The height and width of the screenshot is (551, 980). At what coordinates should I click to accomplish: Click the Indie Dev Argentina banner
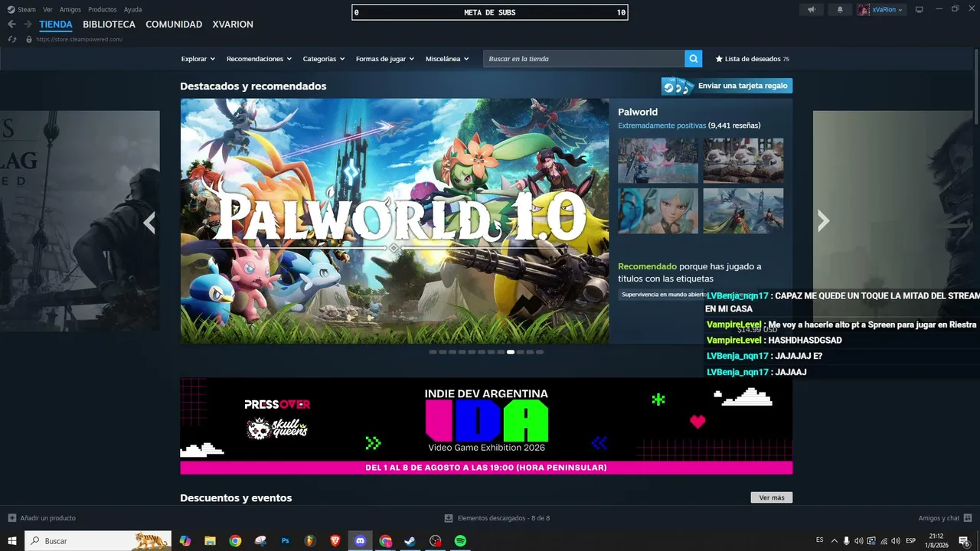[486, 426]
